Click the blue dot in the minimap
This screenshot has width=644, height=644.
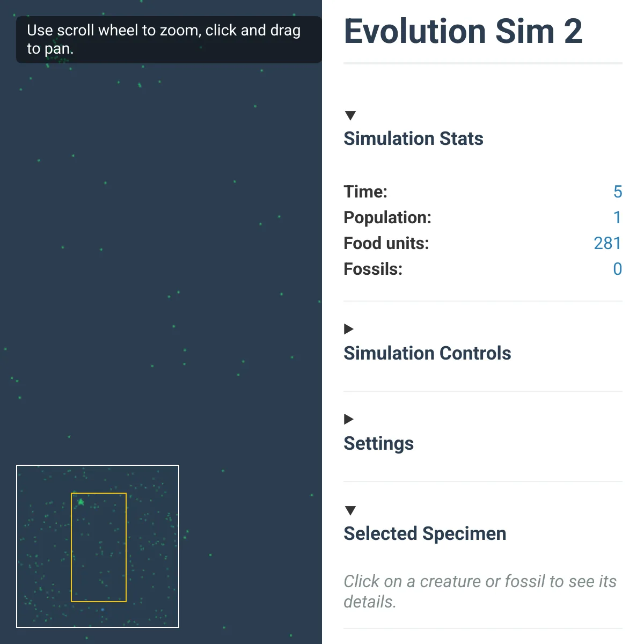click(103, 610)
